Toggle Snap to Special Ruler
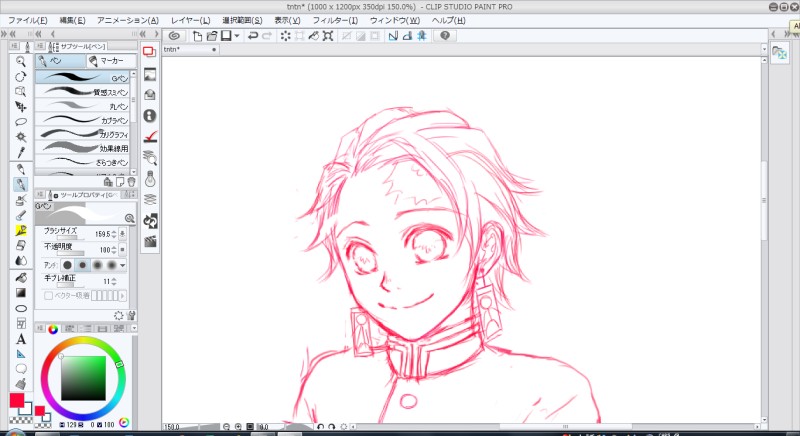This screenshot has width=800, height=436. click(x=407, y=36)
